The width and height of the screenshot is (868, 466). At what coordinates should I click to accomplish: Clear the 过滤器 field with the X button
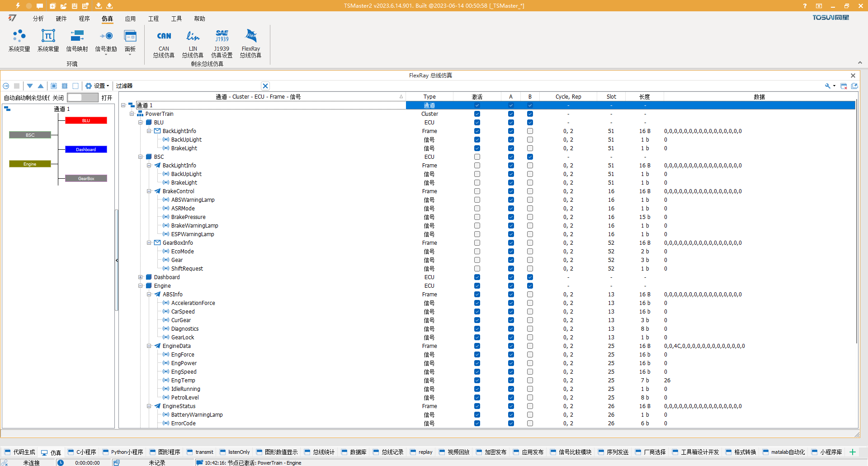pyautogui.click(x=265, y=86)
